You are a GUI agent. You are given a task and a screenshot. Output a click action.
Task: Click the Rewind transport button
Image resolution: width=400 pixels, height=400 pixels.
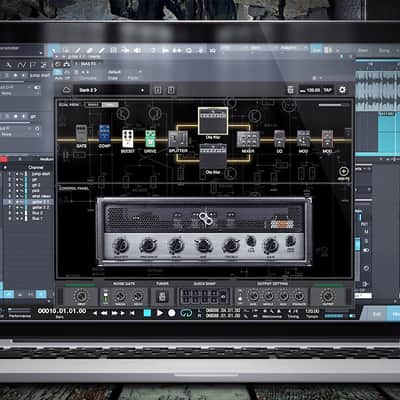tap(104, 313)
